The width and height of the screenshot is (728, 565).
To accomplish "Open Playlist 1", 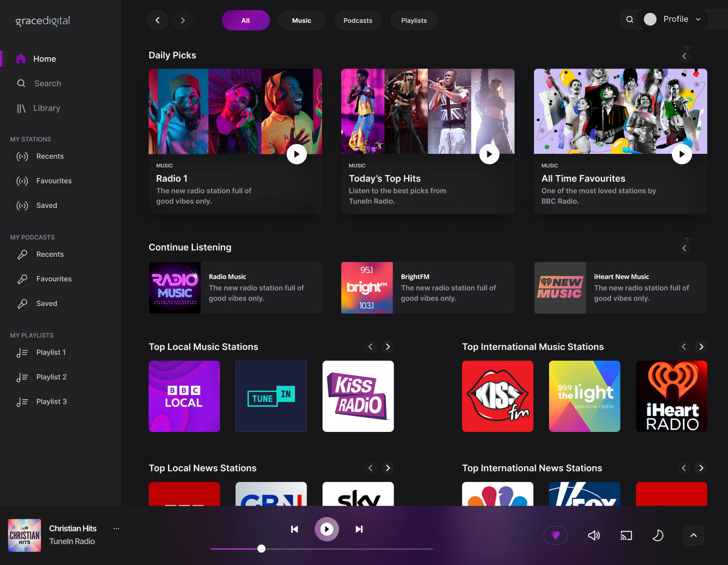I will 42,352.
